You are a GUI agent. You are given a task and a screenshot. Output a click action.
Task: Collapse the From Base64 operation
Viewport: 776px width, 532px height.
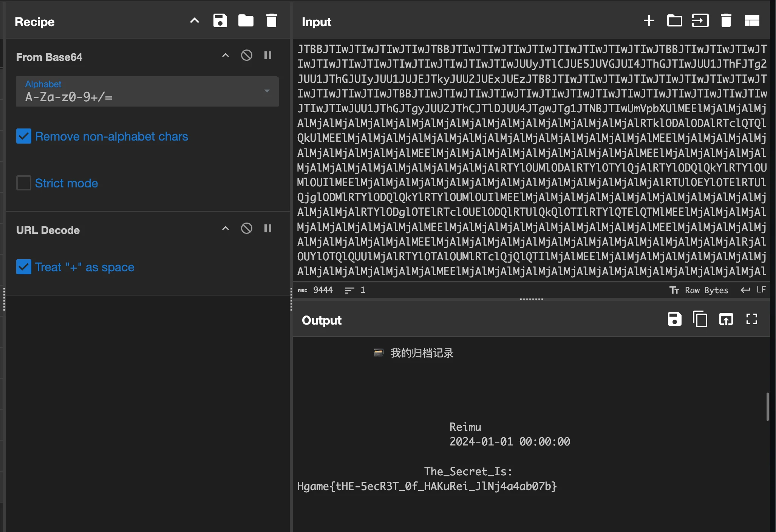click(226, 56)
